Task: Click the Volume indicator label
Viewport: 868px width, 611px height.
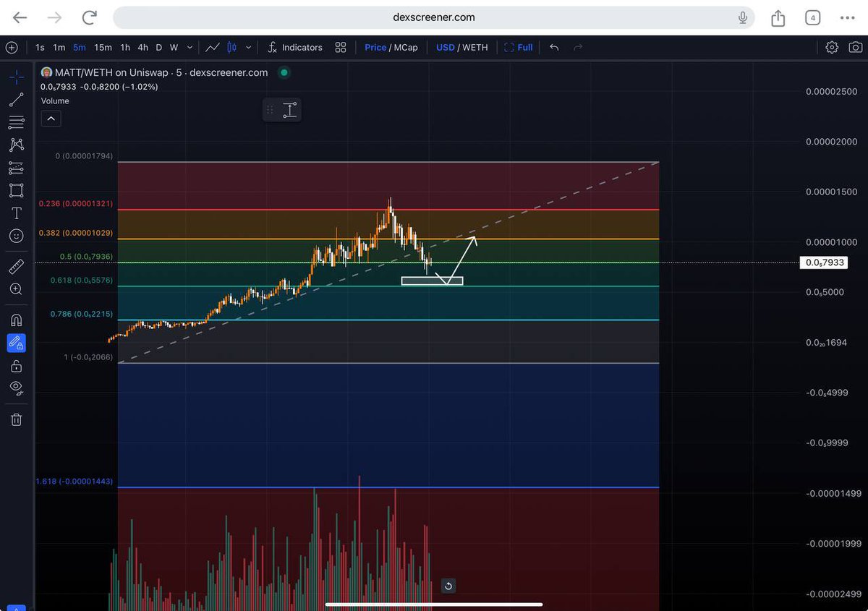Action: tap(55, 101)
